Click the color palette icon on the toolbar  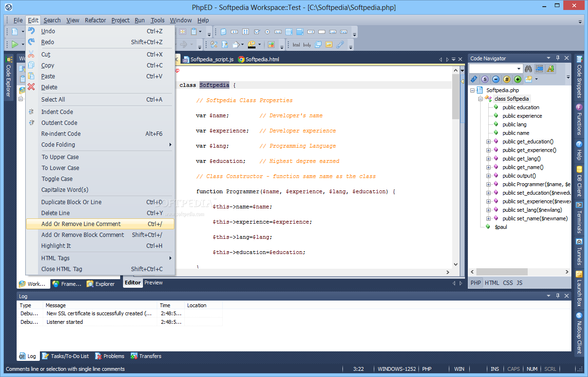[252, 45]
